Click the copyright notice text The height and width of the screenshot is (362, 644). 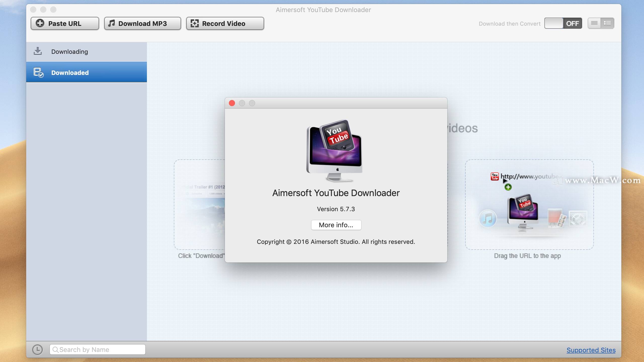click(336, 242)
